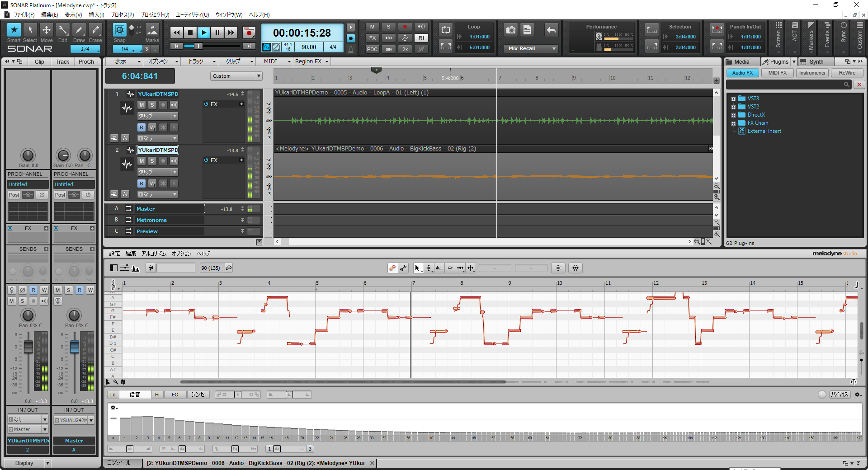This screenshot has width=868, height=470.
Task: Select Melodyne main arrow tool
Action: click(x=417, y=268)
